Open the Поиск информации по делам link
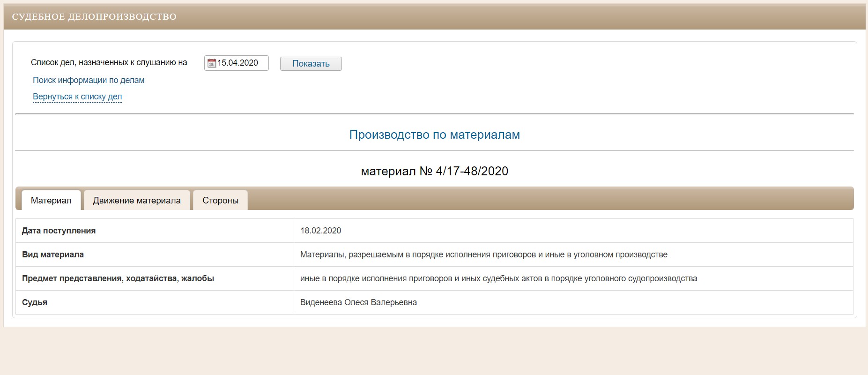The image size is (868, 375). 89,80
